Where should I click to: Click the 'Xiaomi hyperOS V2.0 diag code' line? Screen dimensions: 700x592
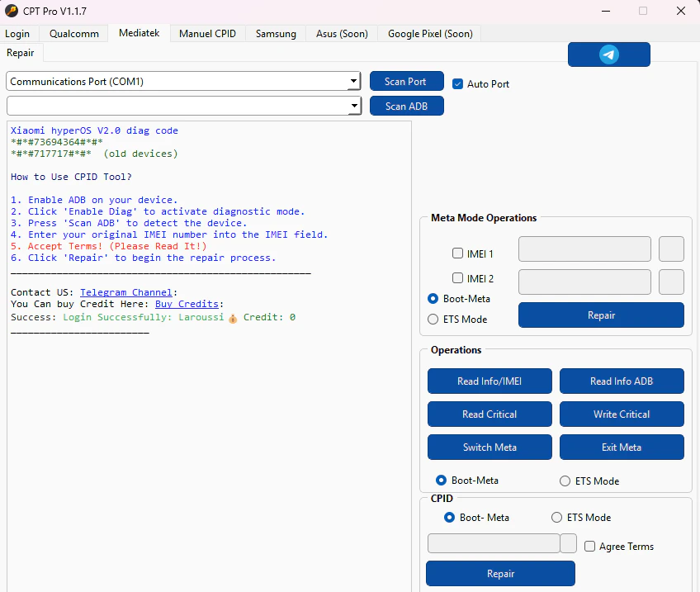[x=94, y=130]
